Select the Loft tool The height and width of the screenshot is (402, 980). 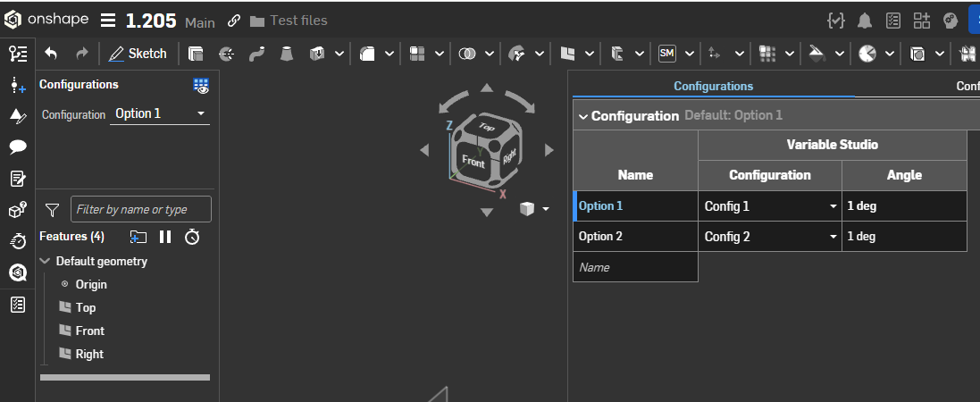point(287,54)
